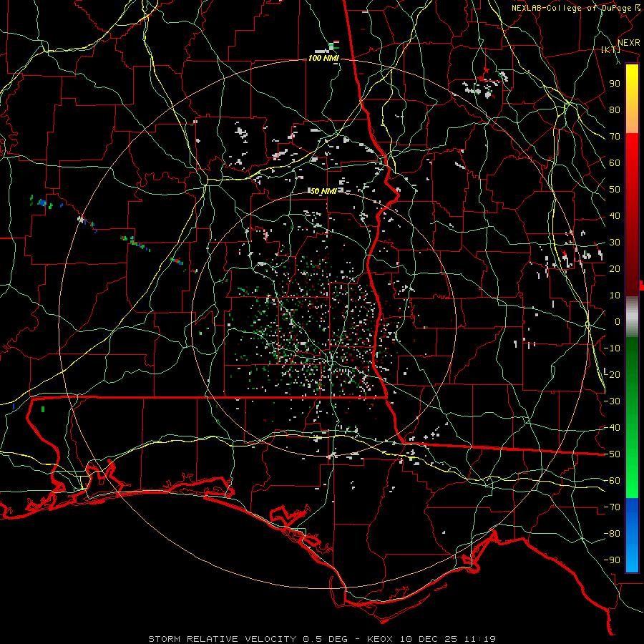Click the -70 value on velocity scale

coord(612,507)
